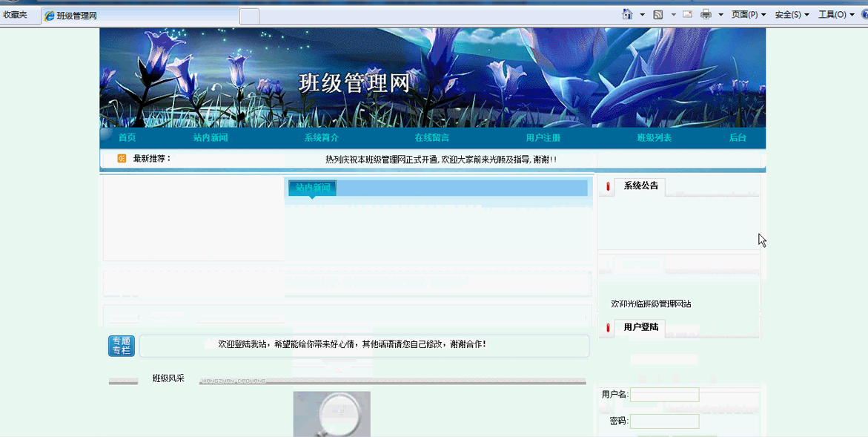
Task: Select the 系统公告 panel tab
Action: [x=640, y=186]
